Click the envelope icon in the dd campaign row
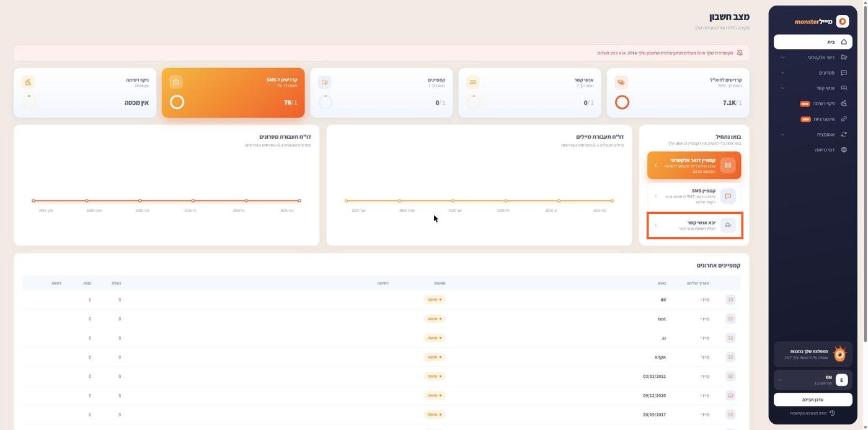The width and height of the screenshot is (868, 430). coord(730,300)
